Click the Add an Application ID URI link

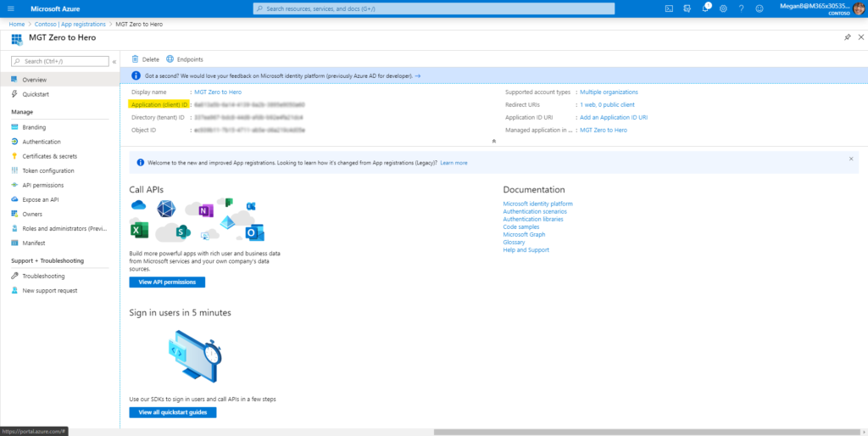point(614,117)
